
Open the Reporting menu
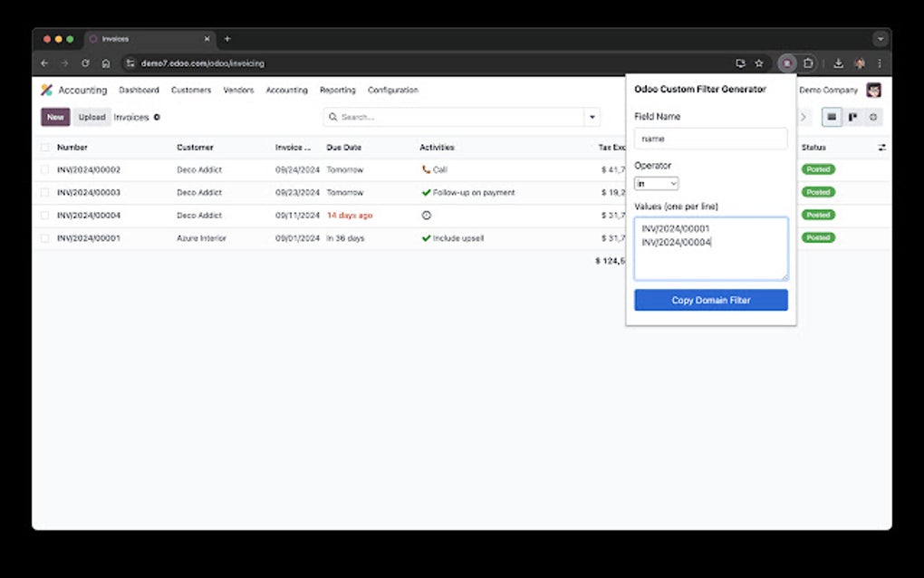click(x=337, y=90)
